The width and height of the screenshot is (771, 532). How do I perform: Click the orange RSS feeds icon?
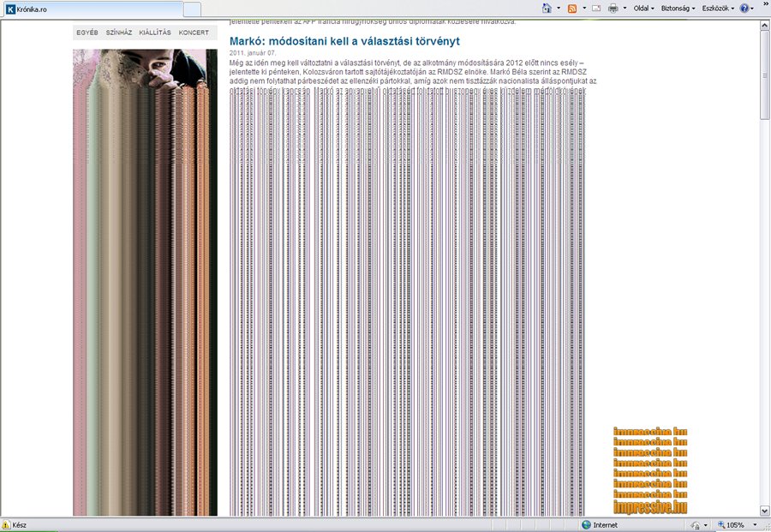point(572,9)
